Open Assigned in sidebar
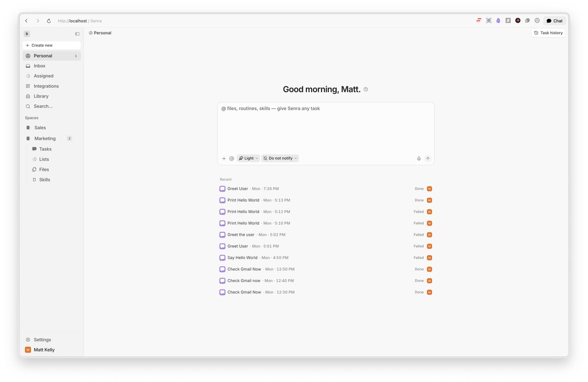The width and height of the screenshot is (588, 382). [51, 76]
